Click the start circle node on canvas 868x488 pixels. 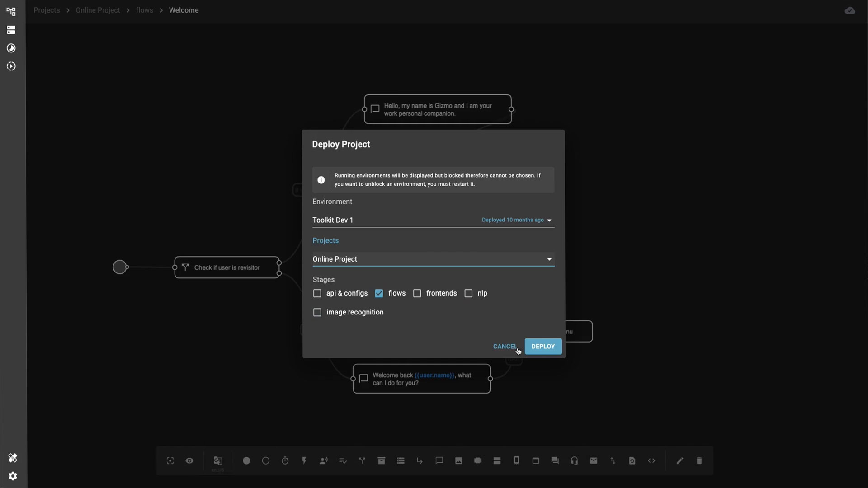click(x=120, y=267)
